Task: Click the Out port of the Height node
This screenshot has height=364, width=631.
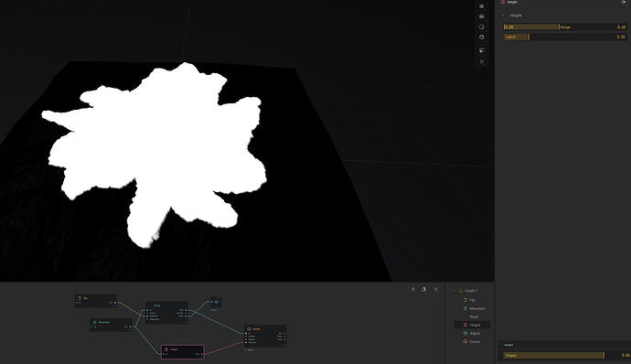Action: click(x=201, y=354)
